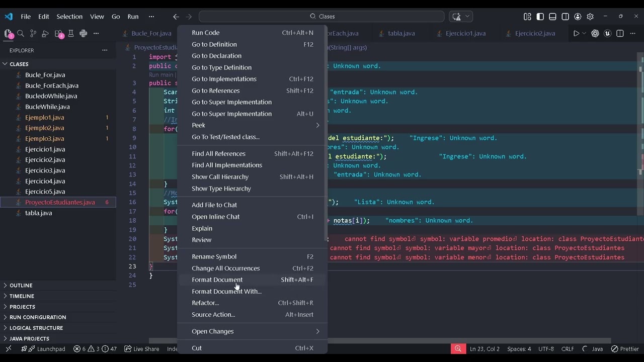
Task: Open the remote window status icon
Action: pyautogui.click(x=8, y=349)
